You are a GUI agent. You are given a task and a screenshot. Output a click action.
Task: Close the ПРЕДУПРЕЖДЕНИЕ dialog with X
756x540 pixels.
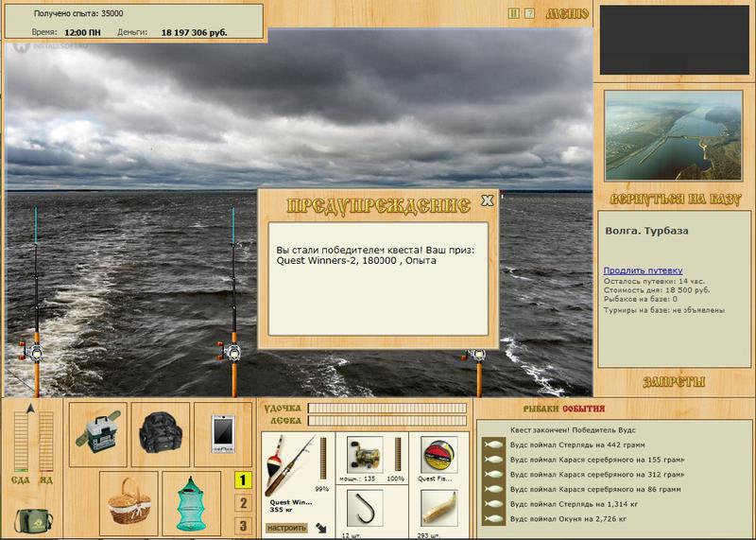coord(488,200)
